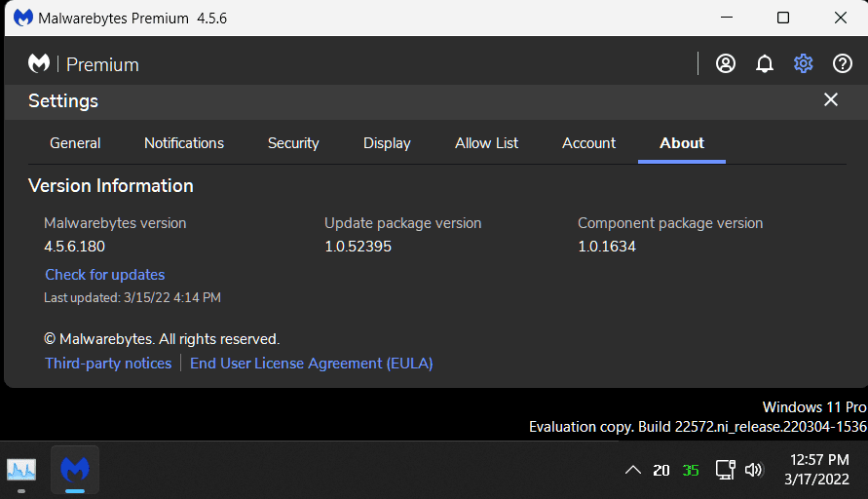
Task: Open Malwarebytes icon in the taskbar
Action: [75, 470]
